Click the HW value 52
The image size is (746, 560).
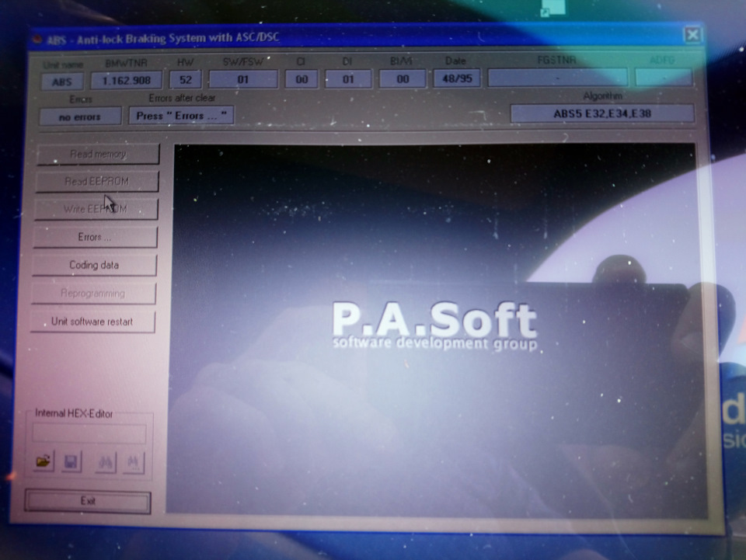(x=186, y=79)
